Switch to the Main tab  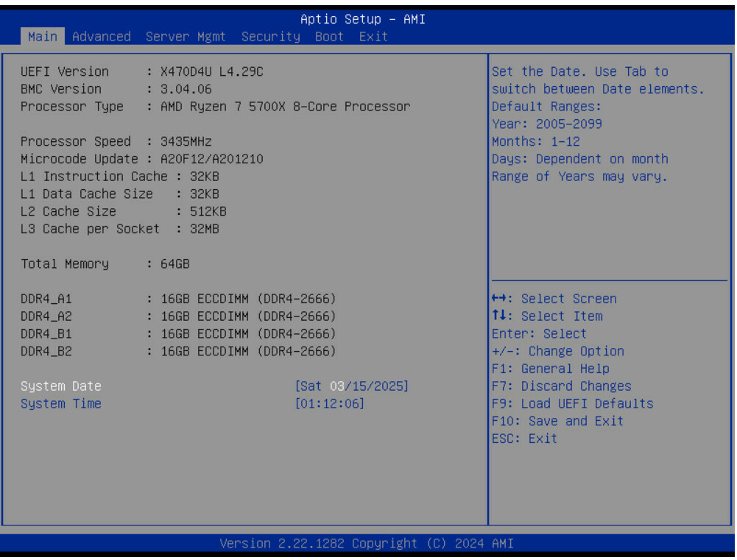pyautogui.click(x=42, y=36)
